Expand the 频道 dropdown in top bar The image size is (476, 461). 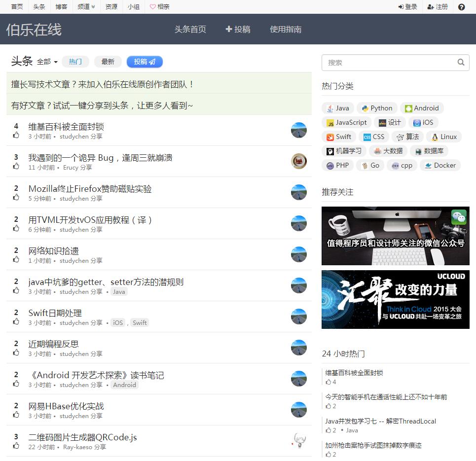pos(86,7)
